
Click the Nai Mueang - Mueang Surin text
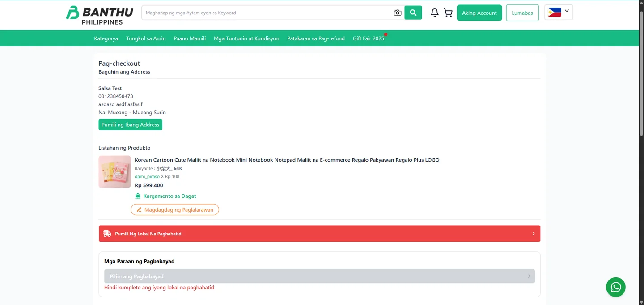point(132,113)
